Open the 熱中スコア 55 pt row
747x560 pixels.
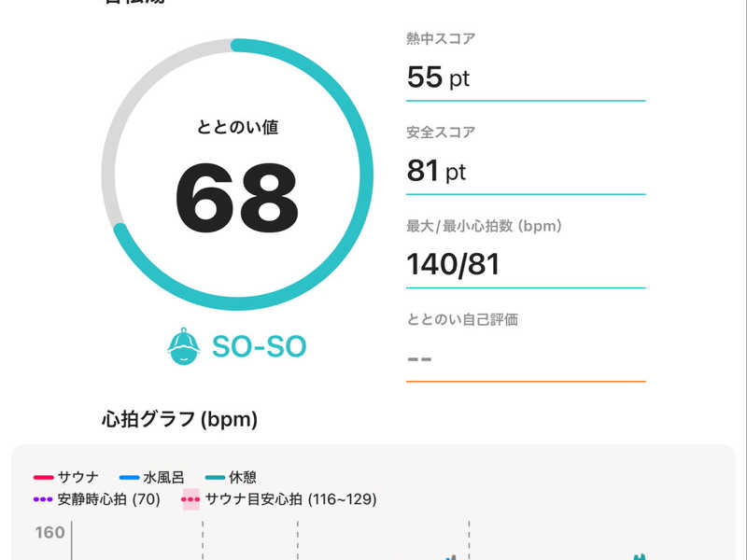526,65
